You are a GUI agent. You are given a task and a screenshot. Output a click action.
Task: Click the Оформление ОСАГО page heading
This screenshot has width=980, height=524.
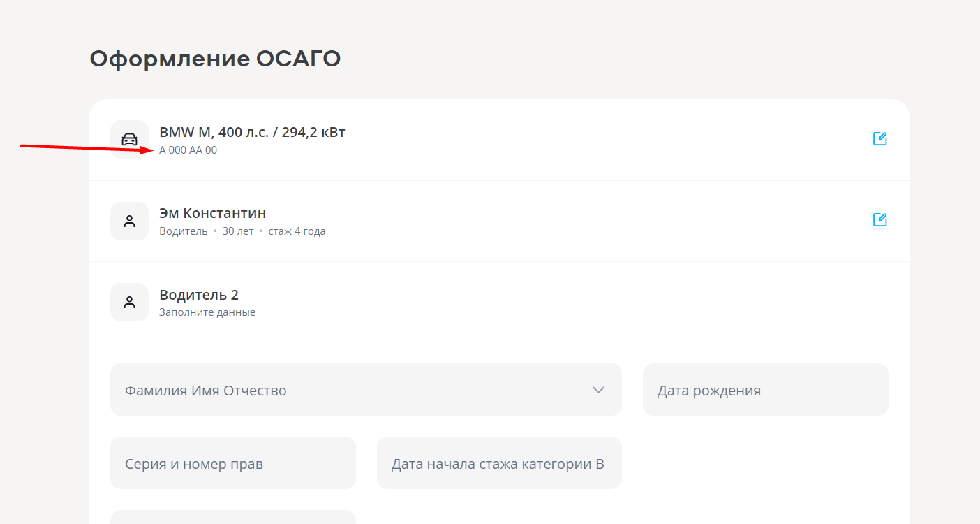pyautogui.click(x=215, y=59)
